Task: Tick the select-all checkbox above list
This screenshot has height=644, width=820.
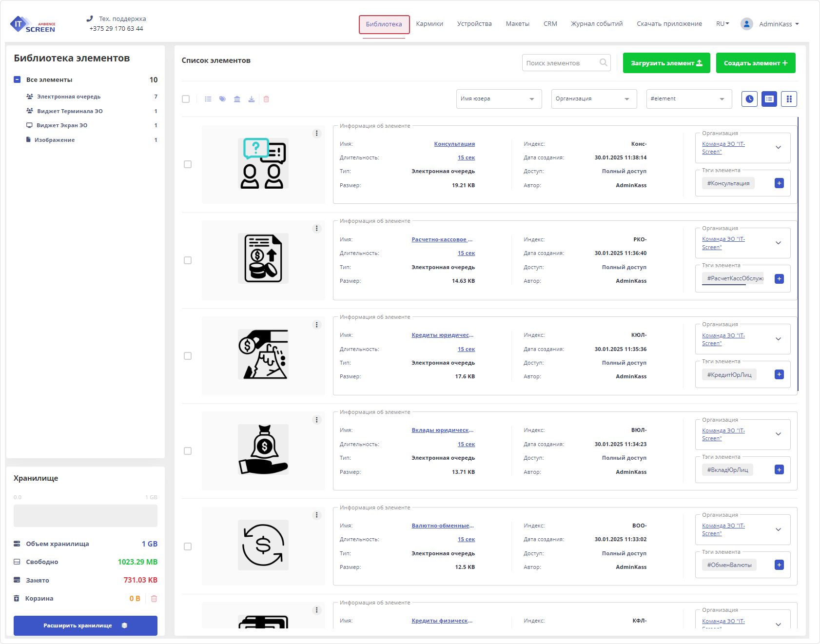Action: click(x=186, y=99)
